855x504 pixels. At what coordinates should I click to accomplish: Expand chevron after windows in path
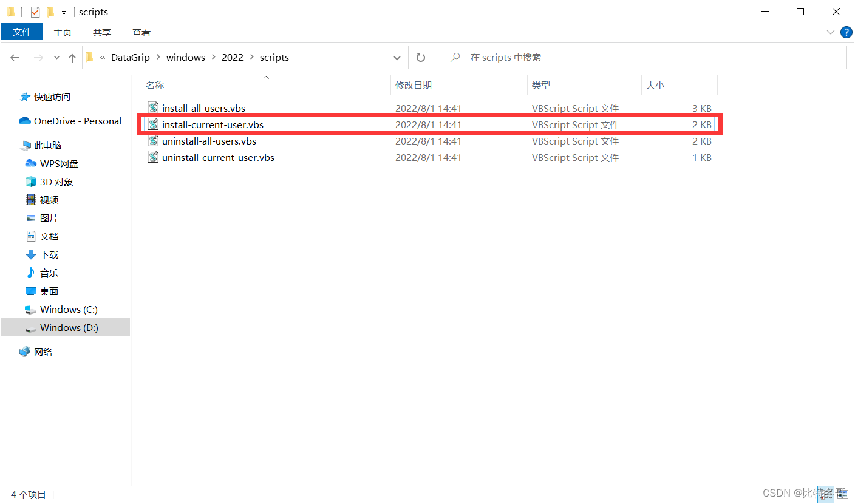[214, 58]
